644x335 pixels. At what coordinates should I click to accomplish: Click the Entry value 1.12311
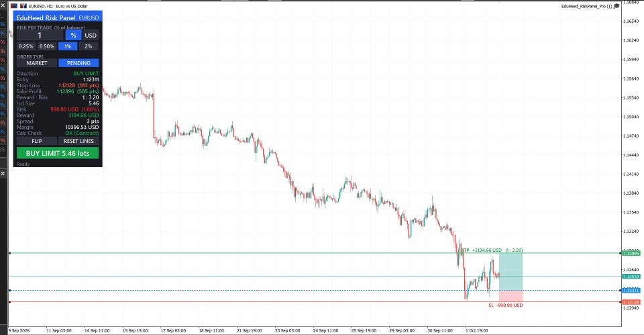tap(91, 79)
